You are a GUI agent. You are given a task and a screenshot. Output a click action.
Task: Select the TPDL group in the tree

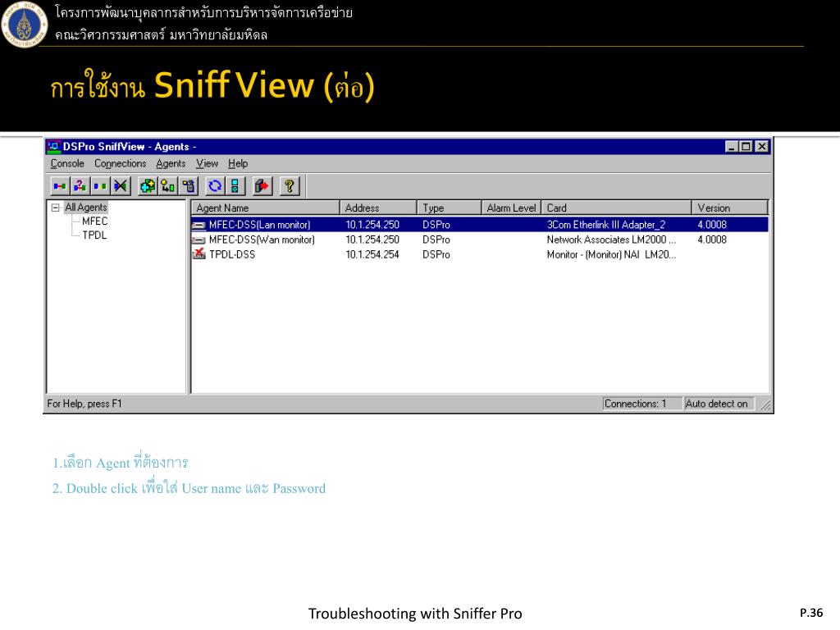[x=94, y=235]
